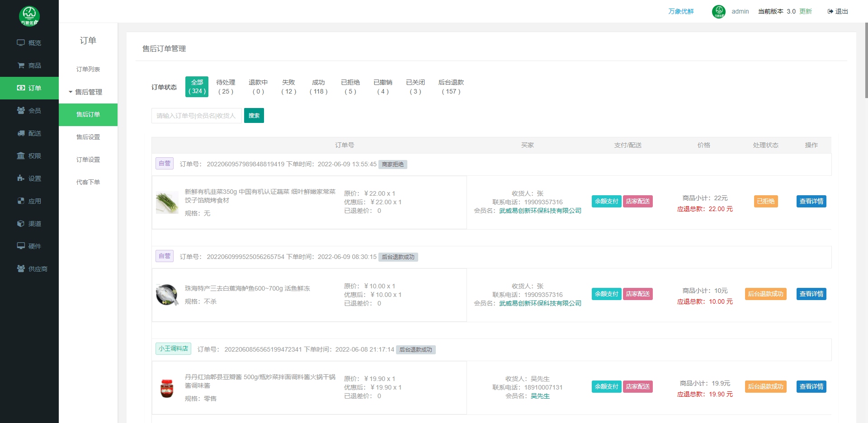Focus the order number search field
The height and width of the screenshot is (423, 868).
[x=196, y=116]
